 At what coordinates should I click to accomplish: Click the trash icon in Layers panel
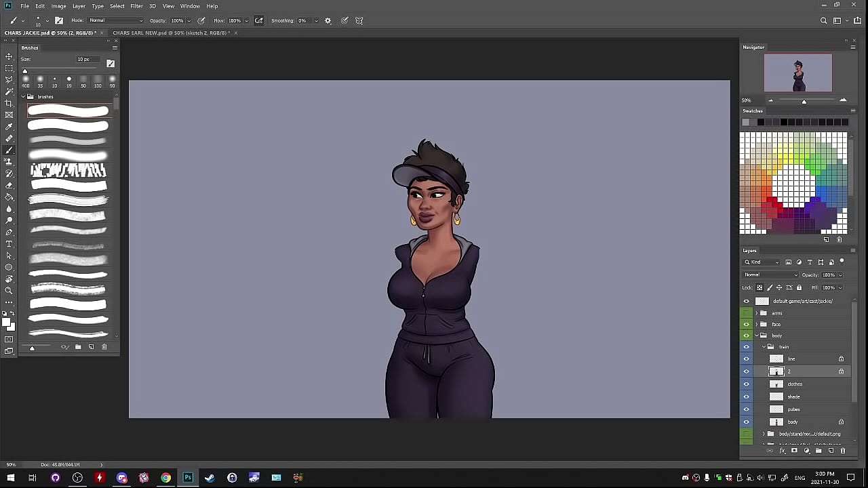coord(843,451)
